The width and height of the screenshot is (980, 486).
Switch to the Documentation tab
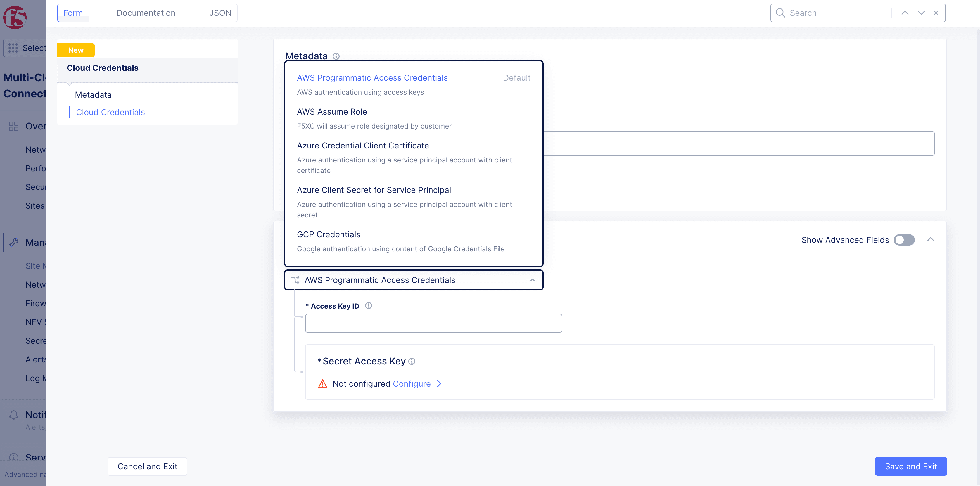click(146, 13)
